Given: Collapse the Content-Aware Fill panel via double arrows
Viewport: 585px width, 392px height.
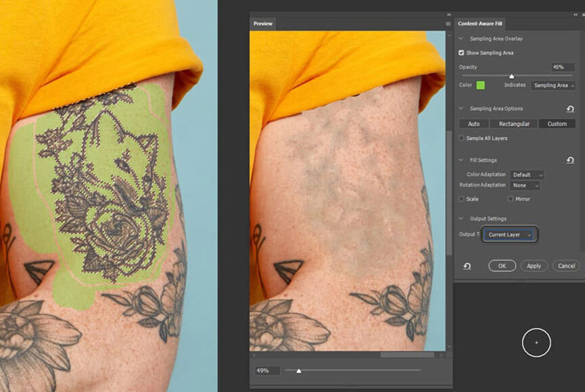Looking at the screenshot, I should point(576,15).
